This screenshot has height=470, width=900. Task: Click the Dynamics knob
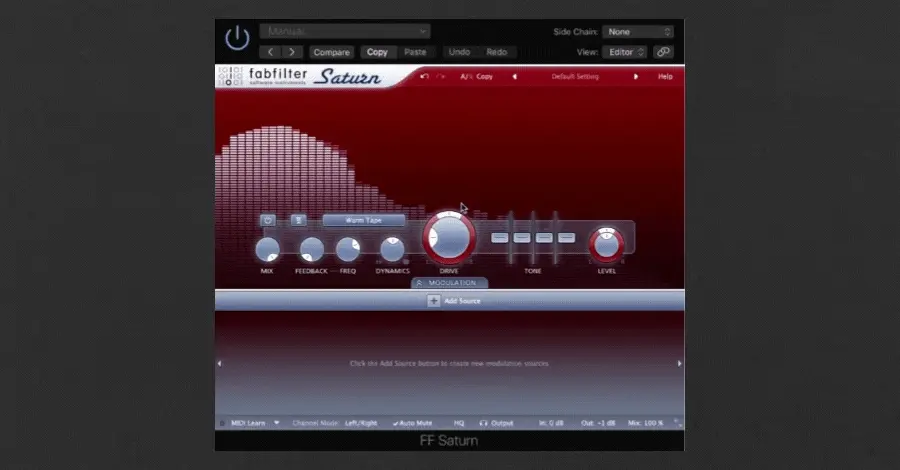[393, 250]
